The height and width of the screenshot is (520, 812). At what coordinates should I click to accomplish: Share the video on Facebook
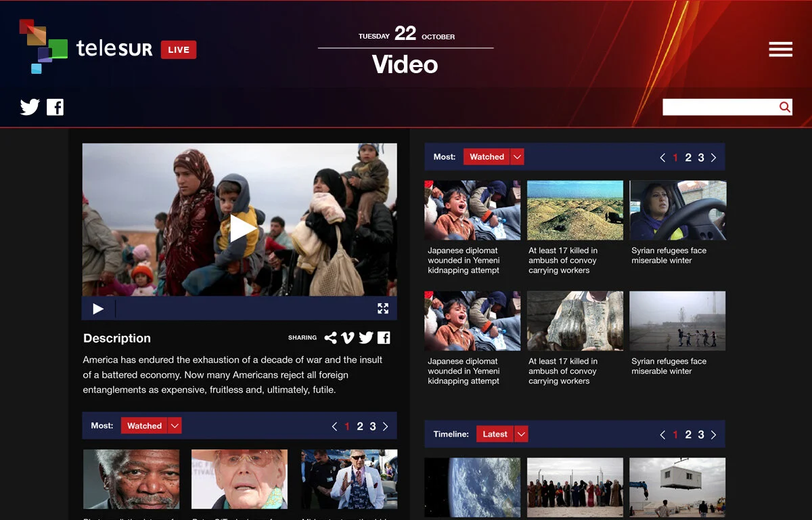[x=384, y=338]
